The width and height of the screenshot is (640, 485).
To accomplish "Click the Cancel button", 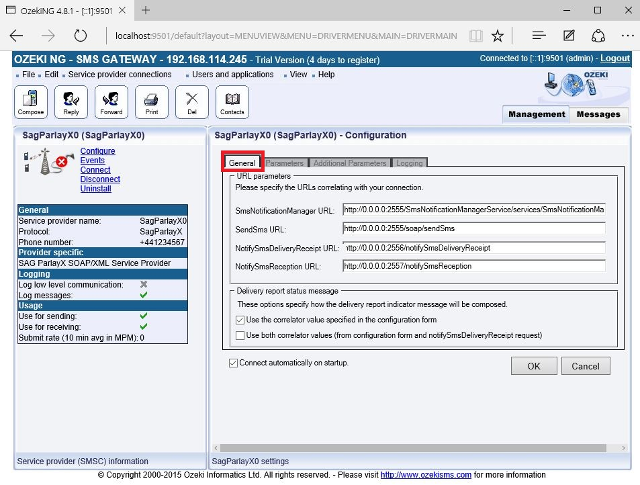I will coord(585,366).
